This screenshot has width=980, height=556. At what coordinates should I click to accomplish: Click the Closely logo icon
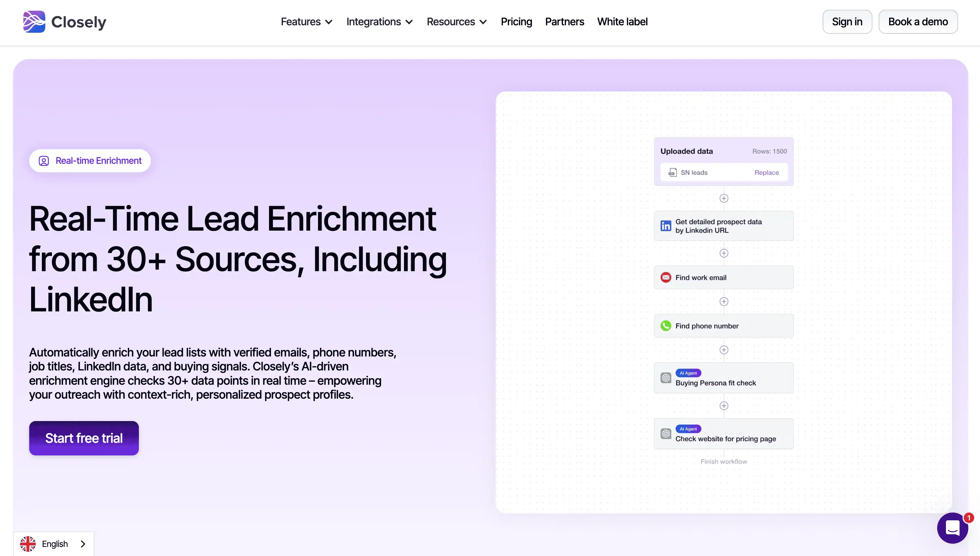click(34, 22)
